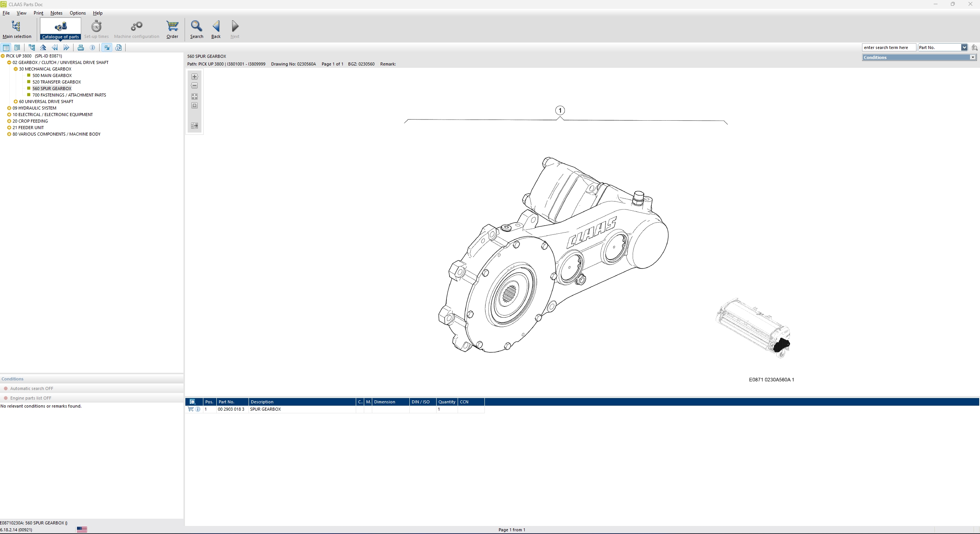Switch to single-pane list view icon
This screenshot has height=534, width=980.
pyautogui.click(x=6, y=48)
